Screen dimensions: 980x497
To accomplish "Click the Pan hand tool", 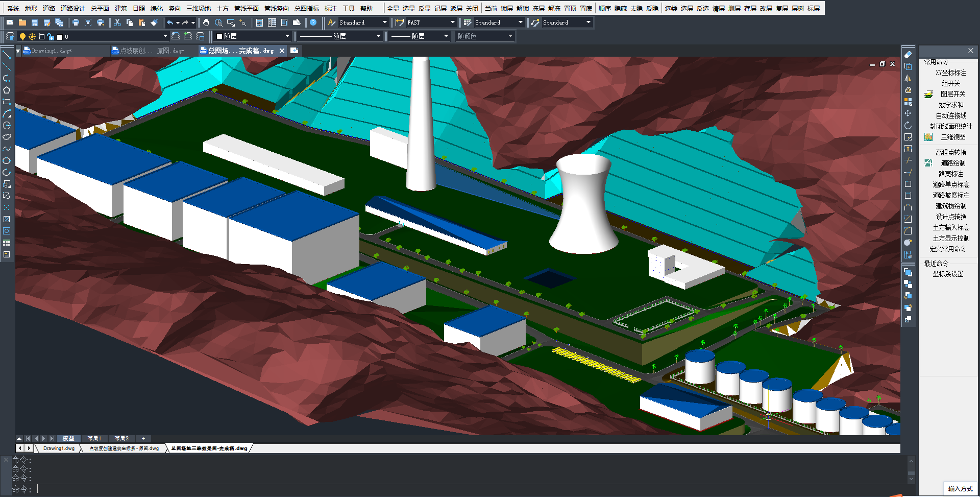I will [206, 22].
